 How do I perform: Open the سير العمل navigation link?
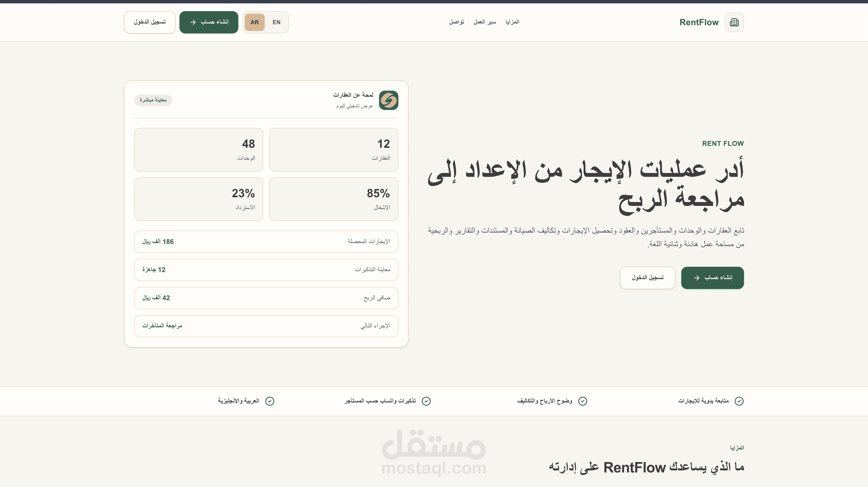pyautogui.click(x=485, y=22)
